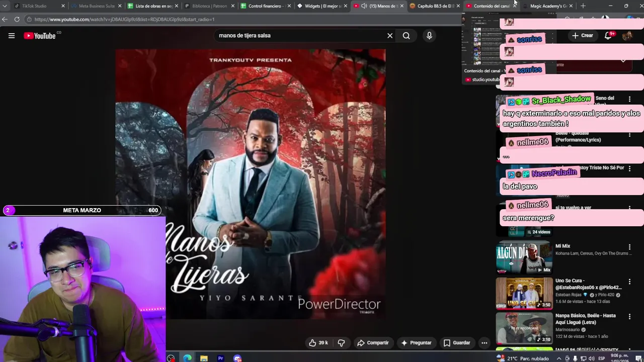Switch to Capítulo 88.5 tab

click(436, 6)
